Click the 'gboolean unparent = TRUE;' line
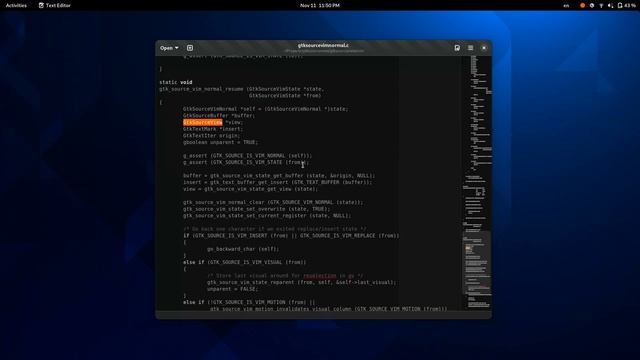Screen dimensions: 640x360 (220, 142)
